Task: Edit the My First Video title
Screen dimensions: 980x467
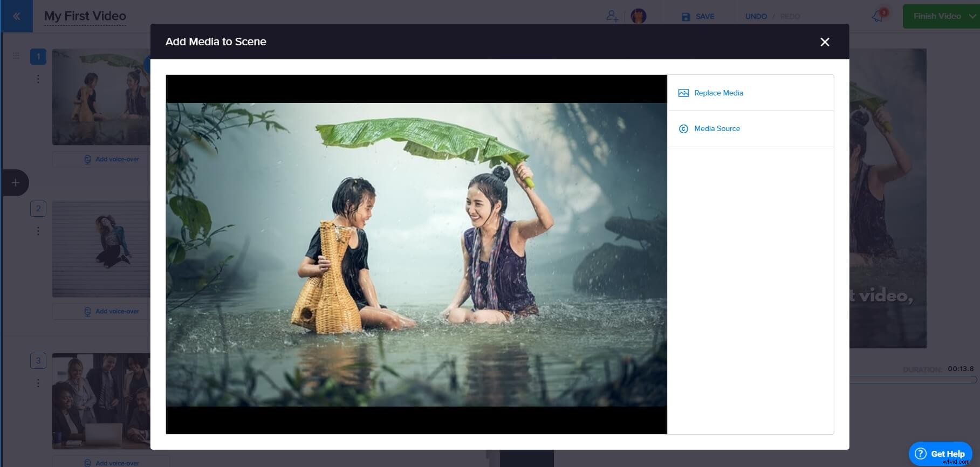Action: pyautogui.click(x=85, y=16)
